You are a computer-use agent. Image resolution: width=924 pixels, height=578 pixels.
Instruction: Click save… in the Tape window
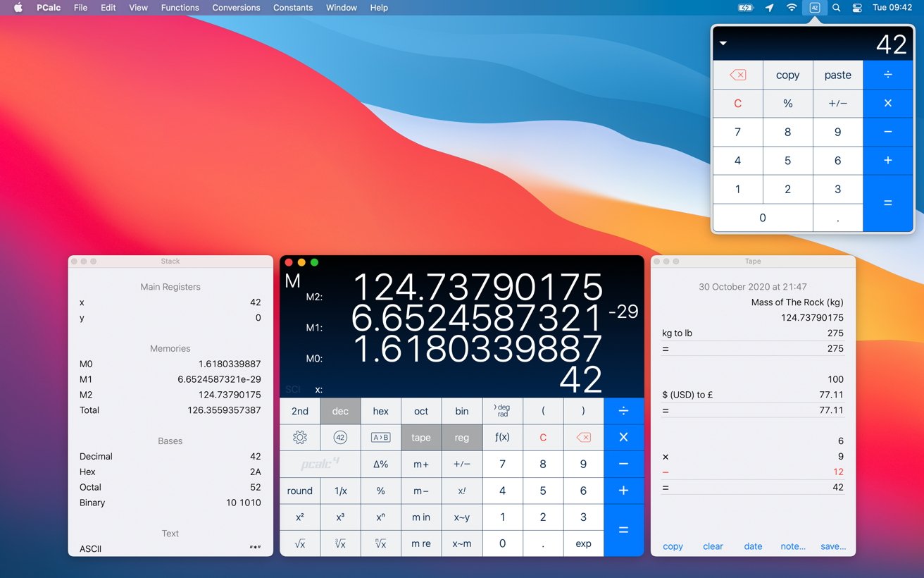[833, 546]
